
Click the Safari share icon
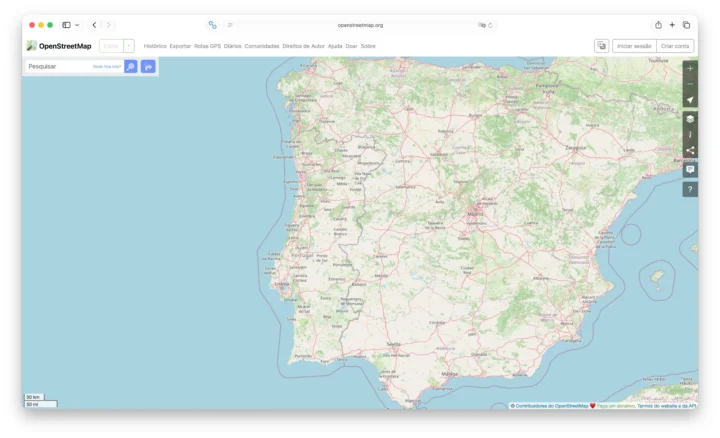[x=658, y=25]
